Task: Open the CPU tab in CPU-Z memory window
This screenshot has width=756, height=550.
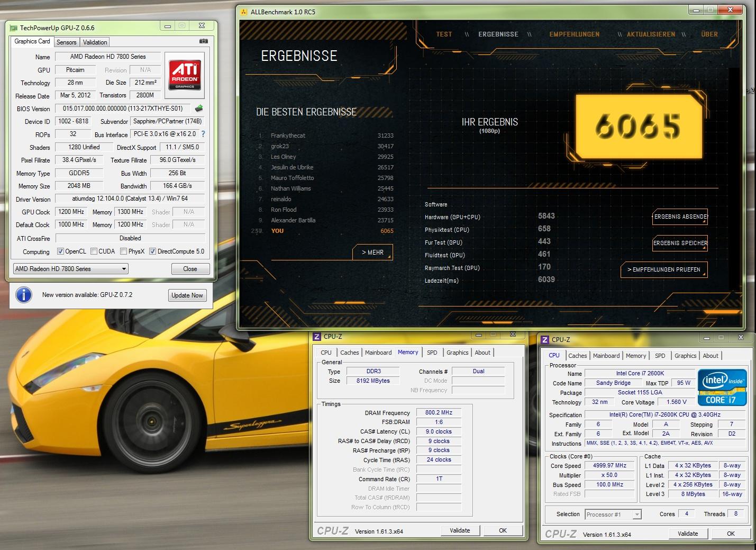Action: point(326,353)
